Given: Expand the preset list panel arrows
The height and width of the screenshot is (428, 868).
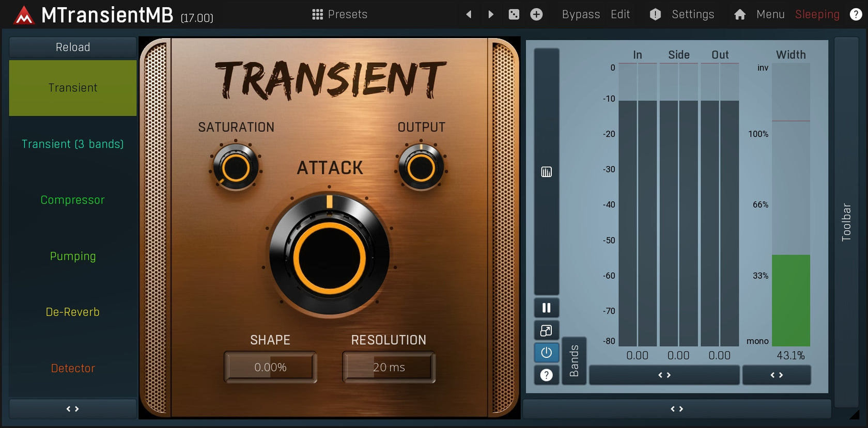Looking at the screenshot, I should click(73, 409).
